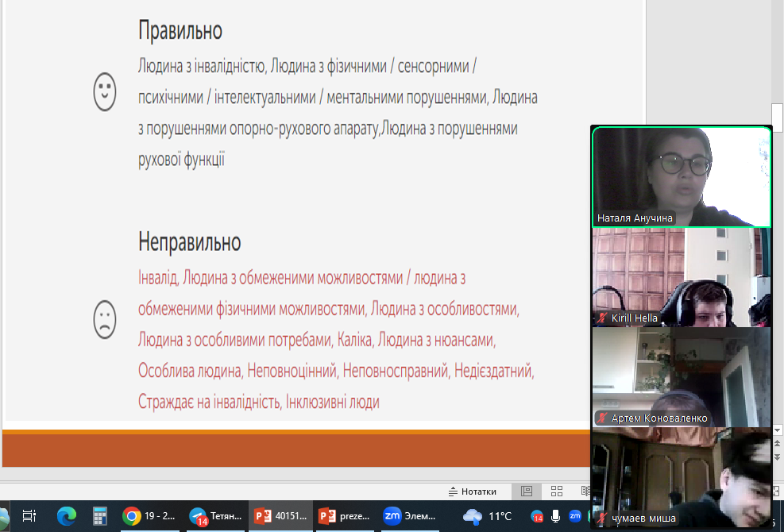784x532 pixels.
Task: Click the muted microphone icon on Артем Коноваленко
Action: pos(602,418)
